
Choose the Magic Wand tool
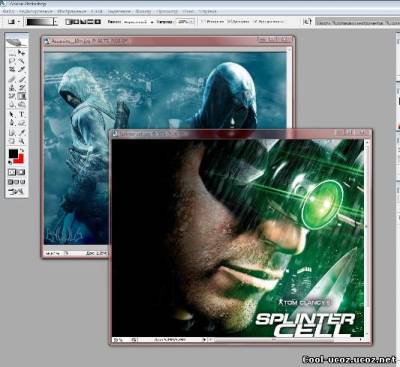point(22,61)
